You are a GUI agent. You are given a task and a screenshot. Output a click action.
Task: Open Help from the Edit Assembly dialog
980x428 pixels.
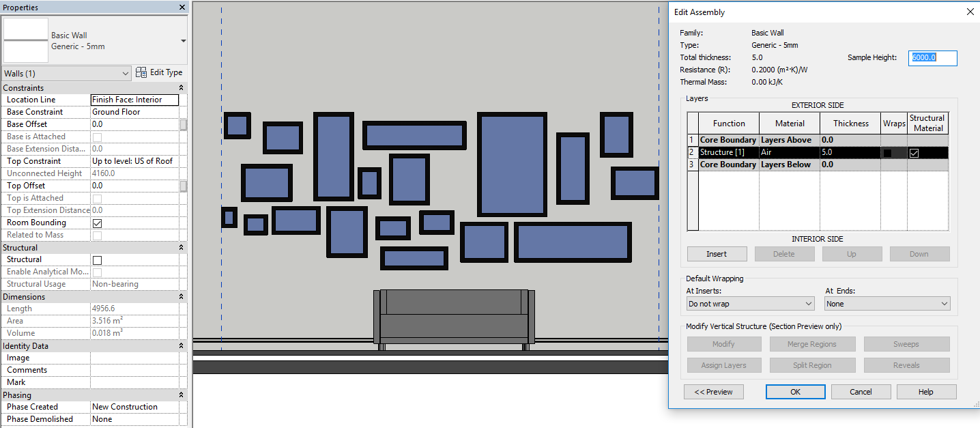926,391
